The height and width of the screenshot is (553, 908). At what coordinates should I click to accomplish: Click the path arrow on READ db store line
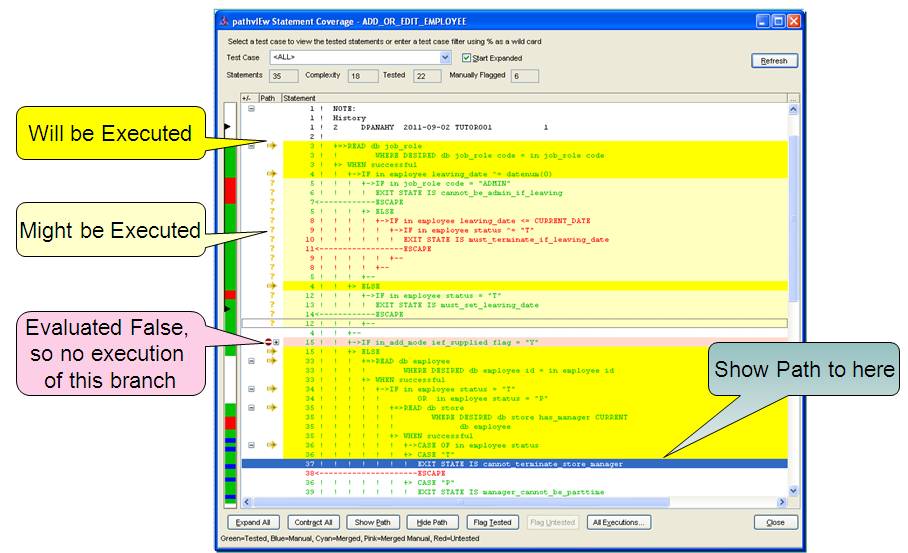click(271, 408)
